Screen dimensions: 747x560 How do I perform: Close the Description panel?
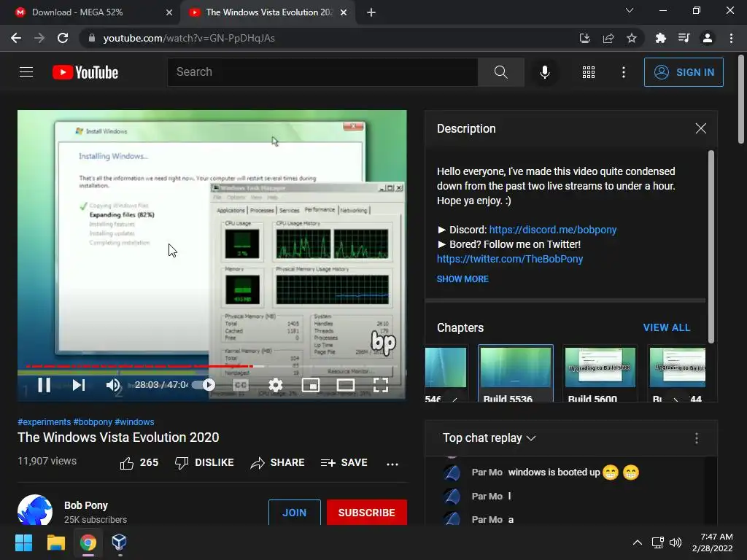tap(701, 128)
